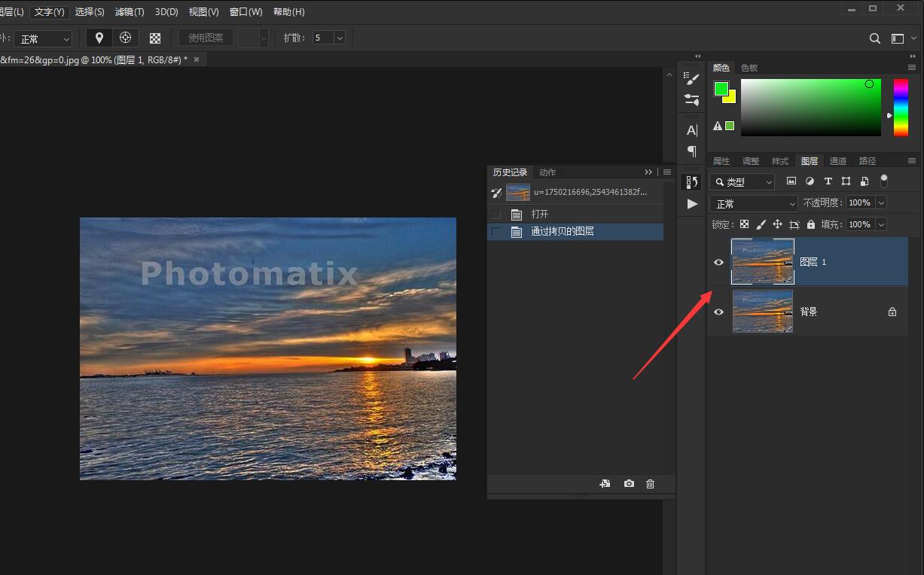Screen dimensions: 924x575
Task: Create new document from current state icon
Action: coord(605,484)
